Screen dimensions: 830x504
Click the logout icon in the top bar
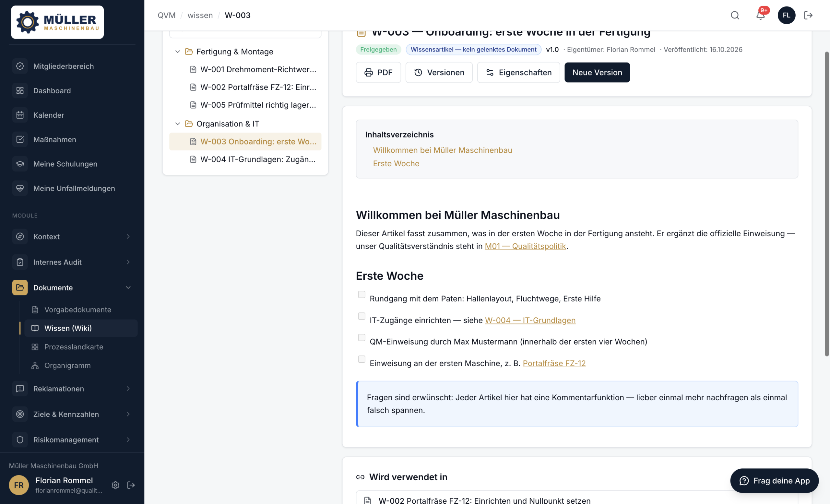point(808,15)
